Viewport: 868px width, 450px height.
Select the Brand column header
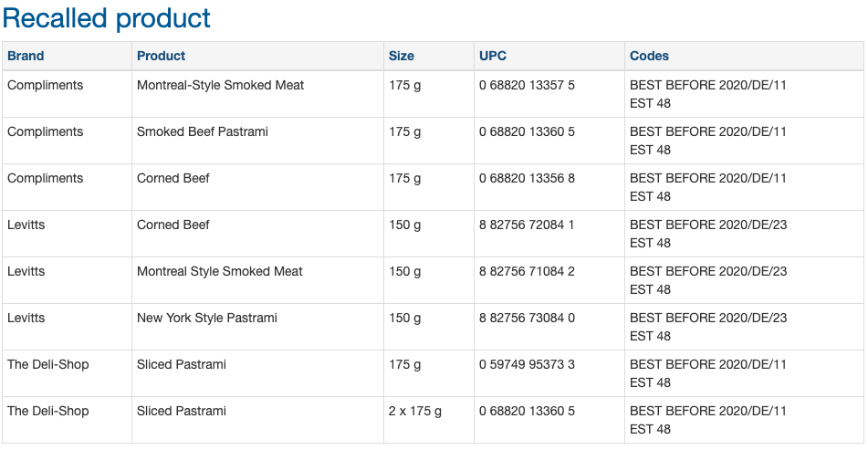[26, 56]
